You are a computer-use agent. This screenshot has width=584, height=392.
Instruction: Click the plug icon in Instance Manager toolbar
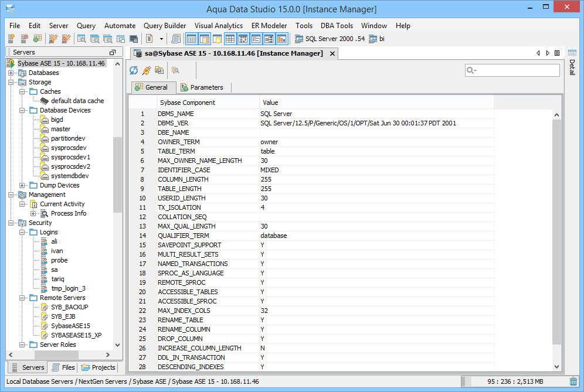click(147, 70)
